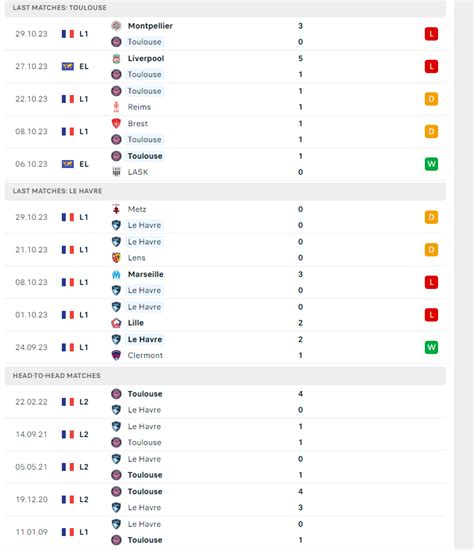Open the Marseille team link
Viewport: 474px width, 550px height.
146,274
